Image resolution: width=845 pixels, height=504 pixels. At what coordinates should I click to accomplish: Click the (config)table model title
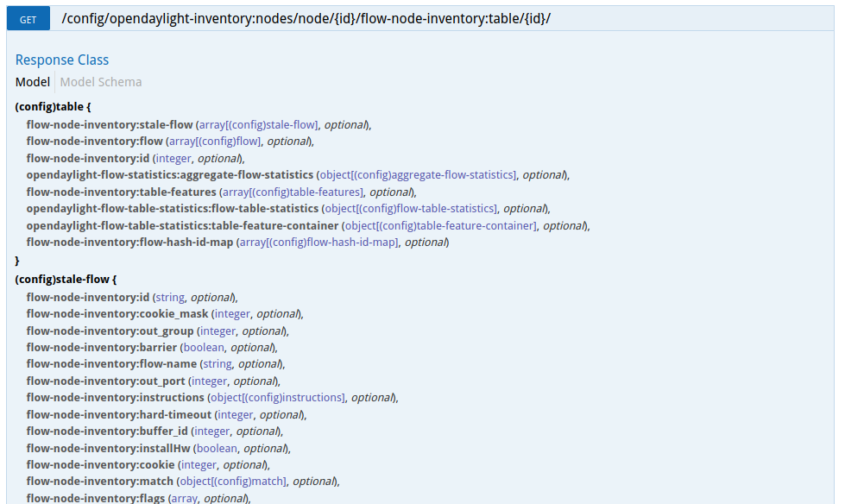(x=53, y=107)
